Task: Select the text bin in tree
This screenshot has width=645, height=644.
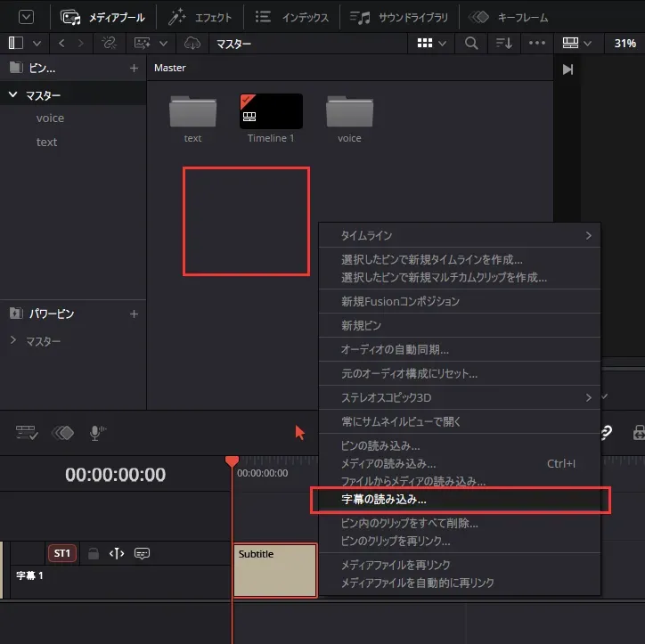Action: [46, 142]
